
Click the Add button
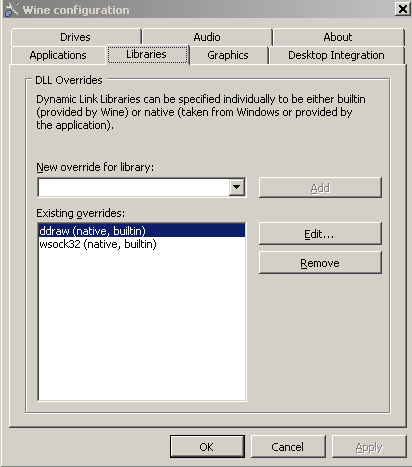tap(320, 188)
